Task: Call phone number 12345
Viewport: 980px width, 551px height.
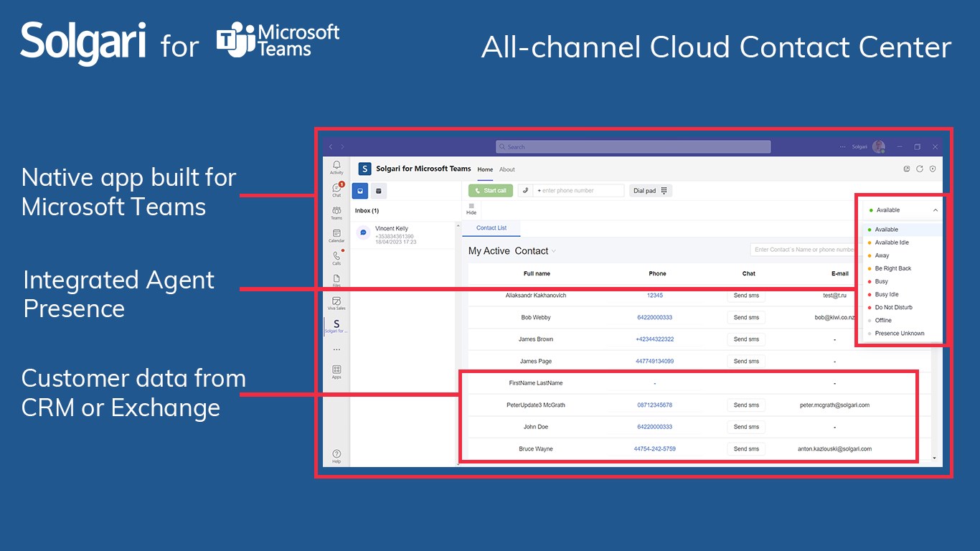Action: [654, 296]
